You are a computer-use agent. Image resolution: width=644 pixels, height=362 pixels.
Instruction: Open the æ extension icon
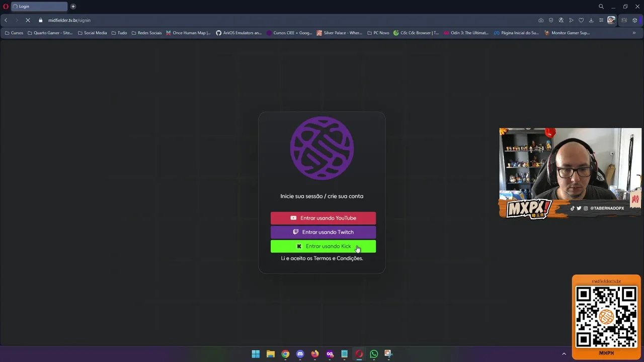point(624,20)
